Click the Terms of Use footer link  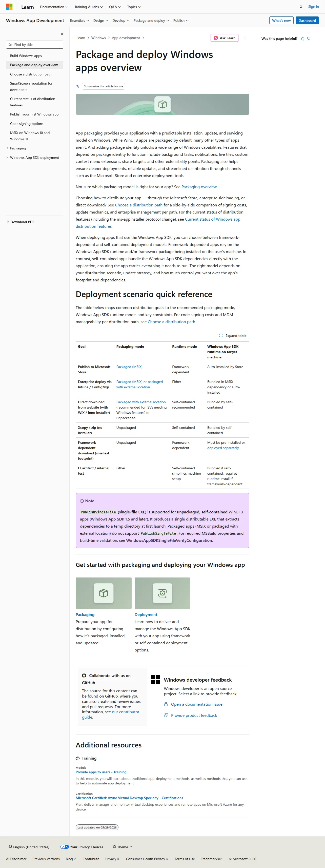click(x=185, y=859)
